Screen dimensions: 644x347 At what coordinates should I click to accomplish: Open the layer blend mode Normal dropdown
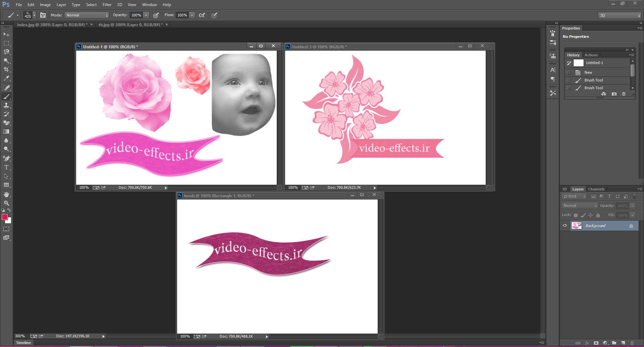click(580, 206)
